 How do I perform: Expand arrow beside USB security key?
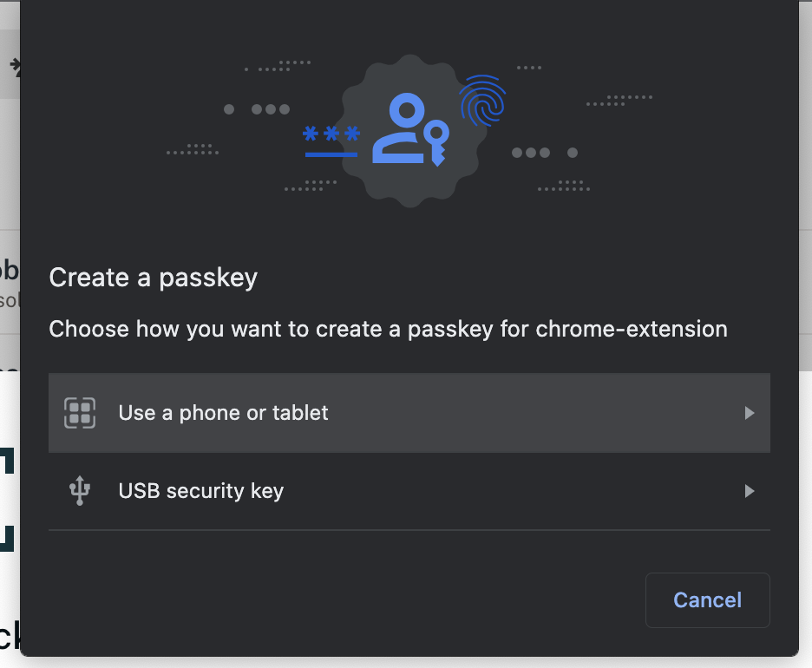point(750,491)
